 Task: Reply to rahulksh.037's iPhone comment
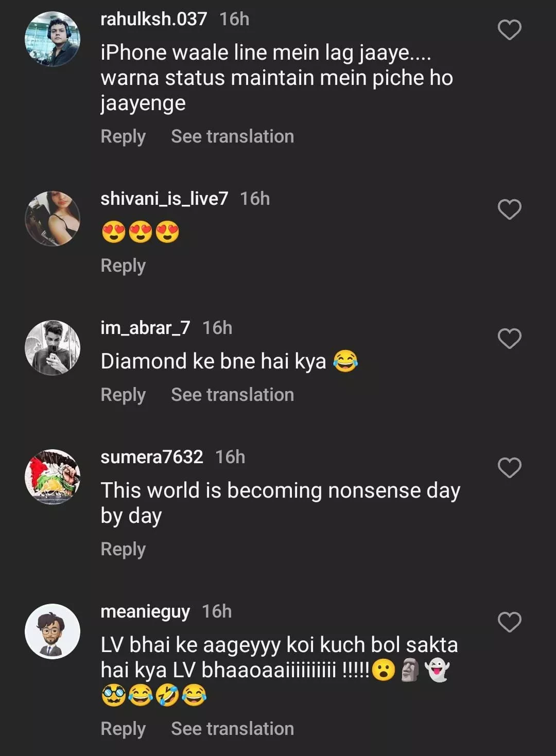[x=123, y=136]
